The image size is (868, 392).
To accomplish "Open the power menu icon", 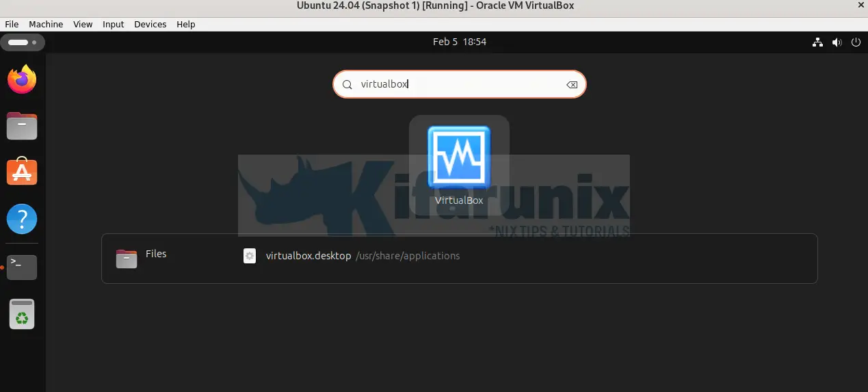I will pyautogui.click(x=856, y=42).
